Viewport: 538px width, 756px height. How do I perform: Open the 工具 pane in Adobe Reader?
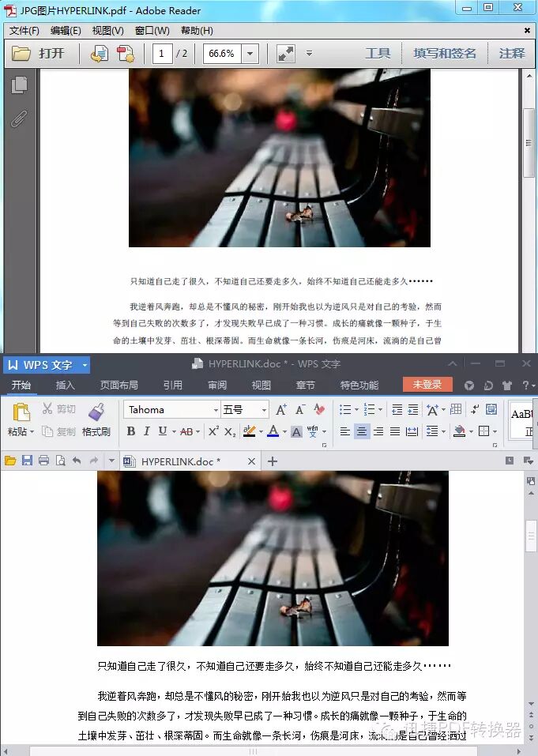click(378, 53)
